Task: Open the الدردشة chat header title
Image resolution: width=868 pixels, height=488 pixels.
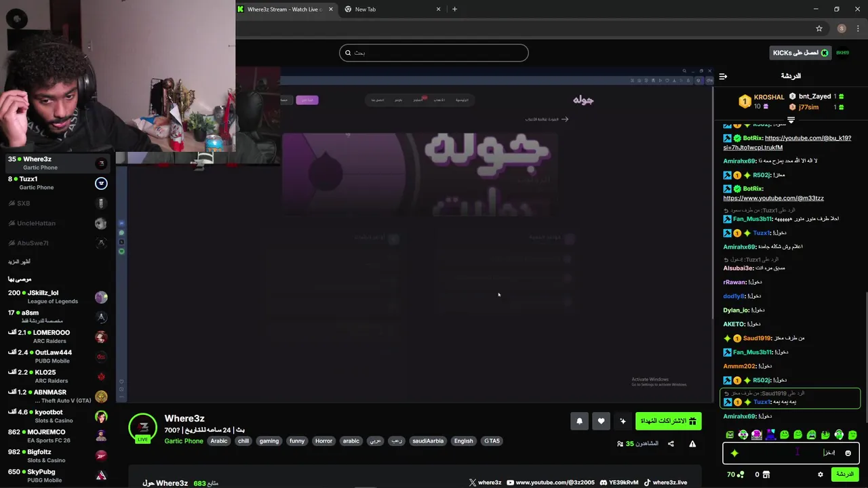Action: [791, 76]
